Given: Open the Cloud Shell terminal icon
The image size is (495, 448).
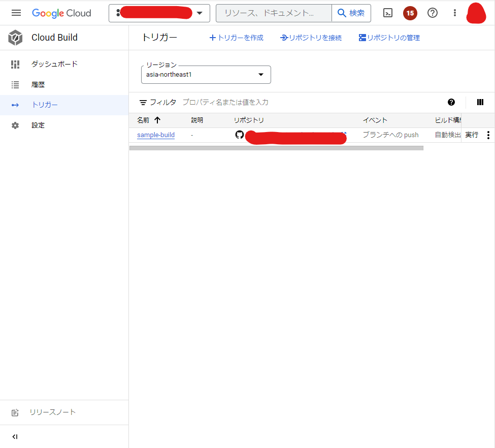Looking at the screenshot, I should (387, 13).
